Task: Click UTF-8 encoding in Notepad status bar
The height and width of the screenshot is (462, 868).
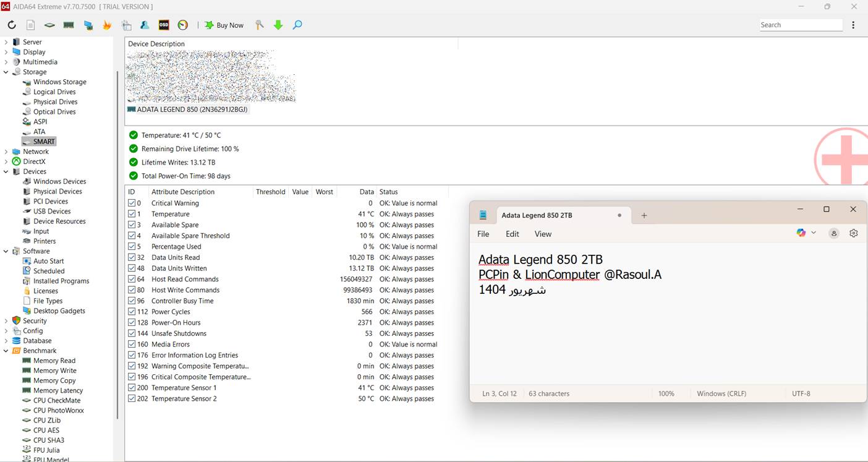Action: [801, 393]
